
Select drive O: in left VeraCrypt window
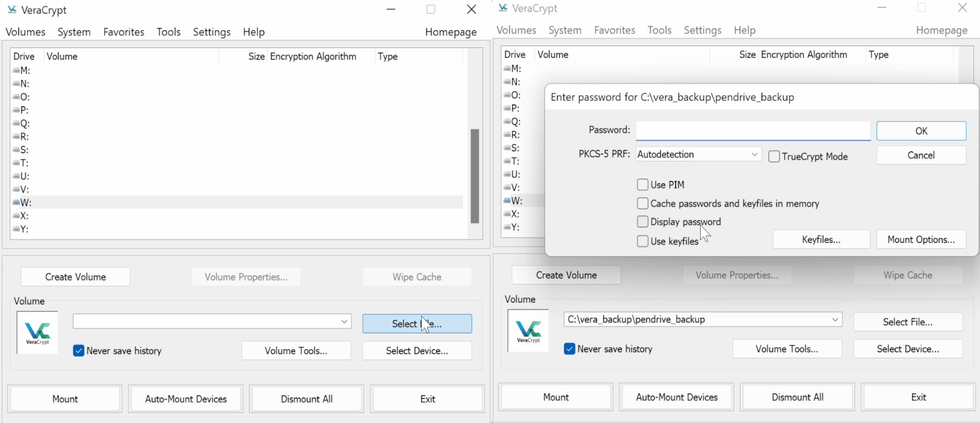pos(22,97)
